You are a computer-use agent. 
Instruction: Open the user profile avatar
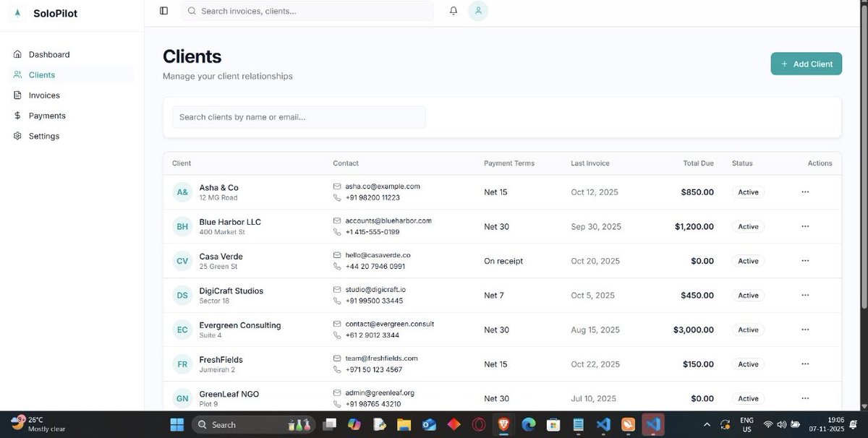[478, 11]
